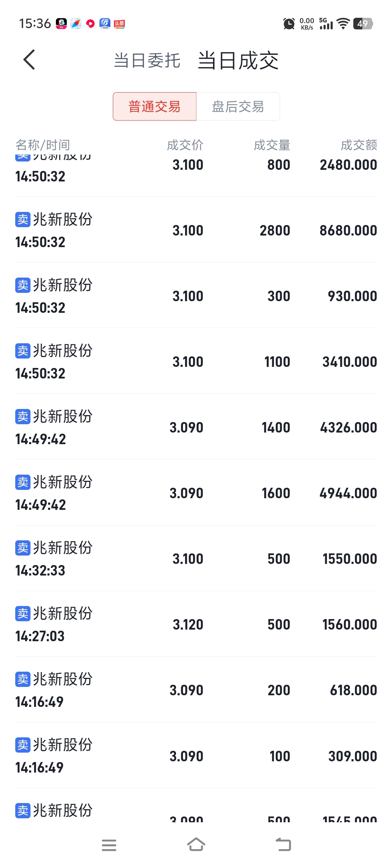This screenshot has width=392, height=868.
Task: Tap the 成交额 column header
Action: (x=359, y=145)
